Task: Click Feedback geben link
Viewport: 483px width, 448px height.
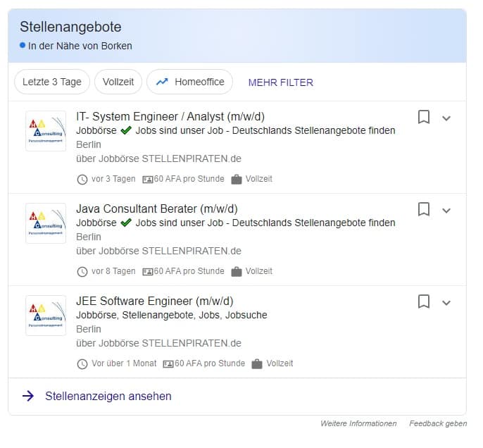Action: click(x=438, y=423)
